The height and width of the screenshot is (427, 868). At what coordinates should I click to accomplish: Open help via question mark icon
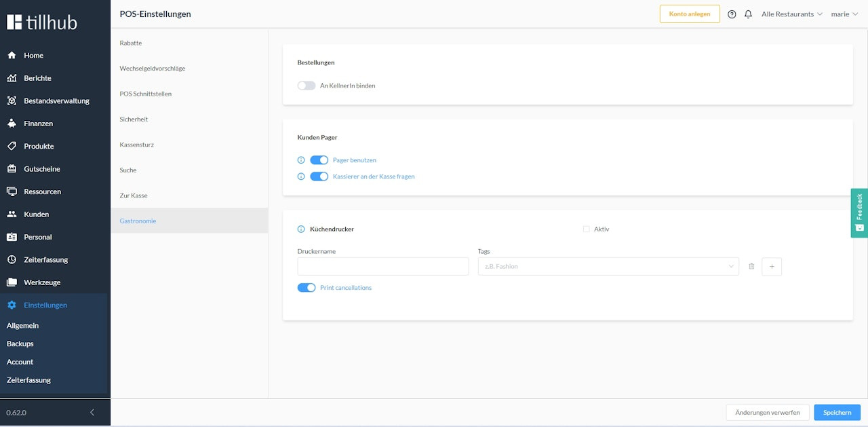(x=732, y=14)
